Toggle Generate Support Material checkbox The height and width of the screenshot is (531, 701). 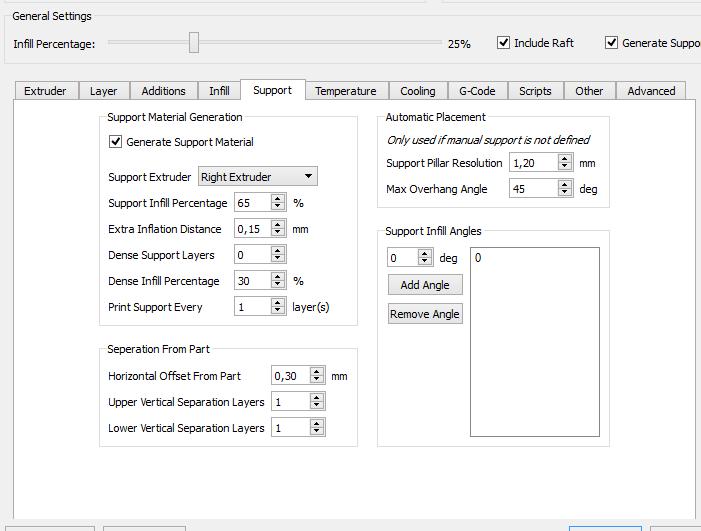tap(116, 142)
